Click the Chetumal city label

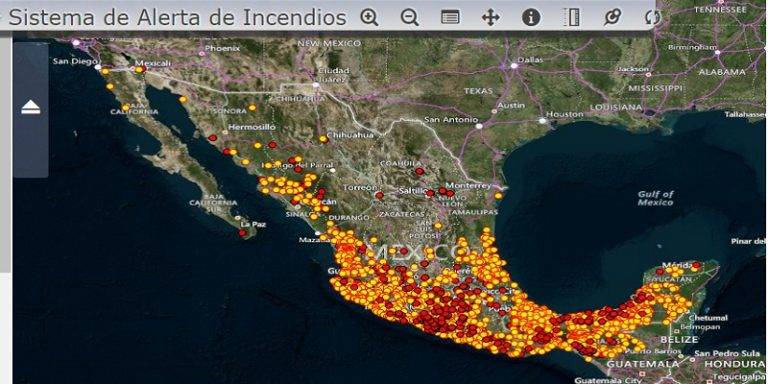coord(708,318)
